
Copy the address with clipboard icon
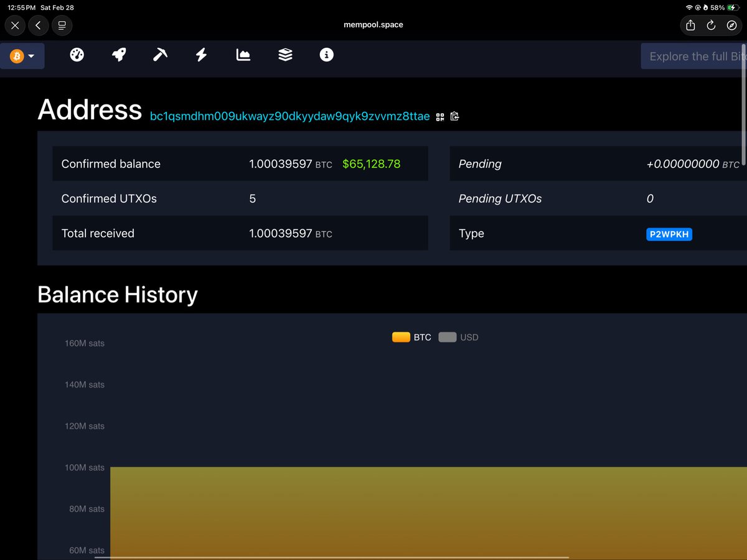(454, 116)
